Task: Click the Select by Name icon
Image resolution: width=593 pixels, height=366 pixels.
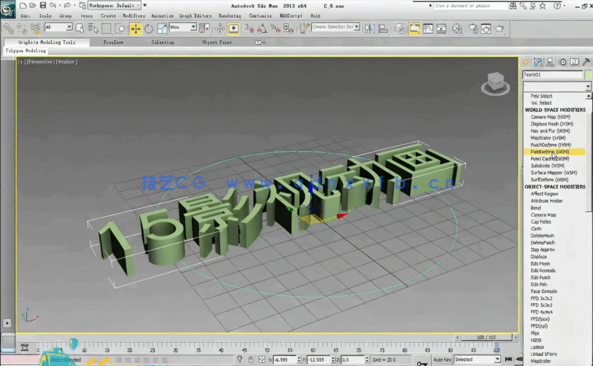Action: click(93, 28)
